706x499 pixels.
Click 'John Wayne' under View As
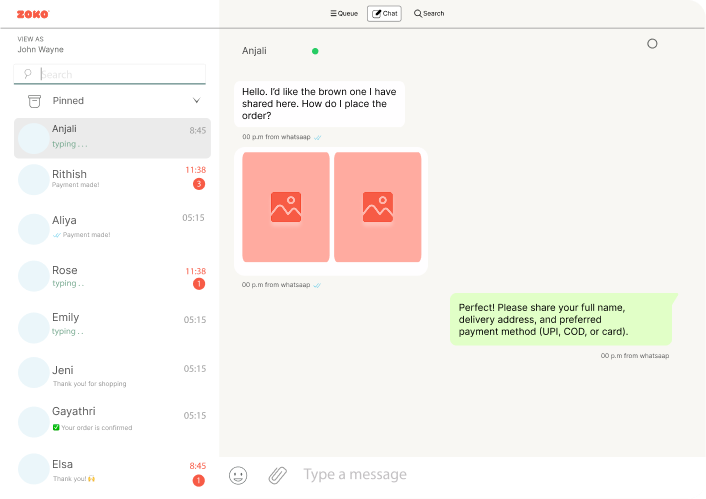tap(41, 50)
